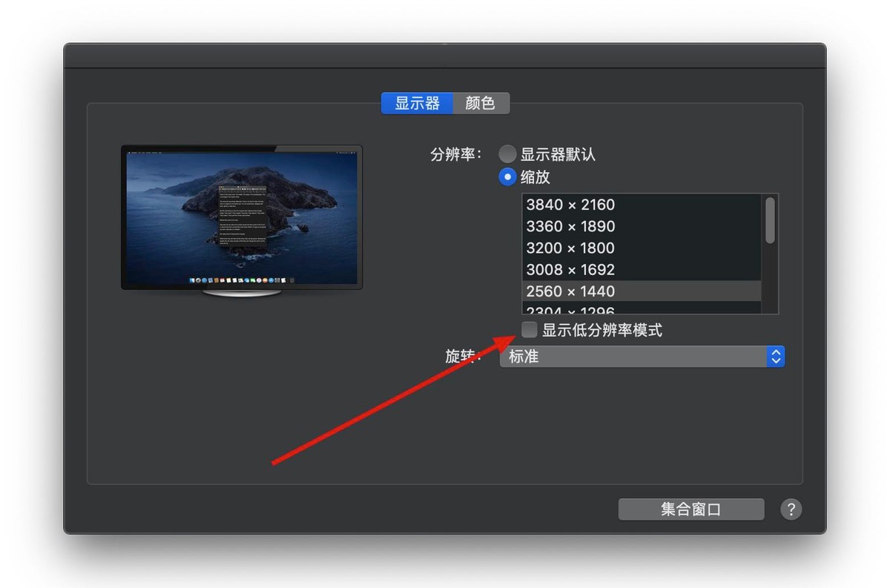Select the 3840 × 2160 resolution
This screenshot has width=890, height=588.
[x=570, y=205]
